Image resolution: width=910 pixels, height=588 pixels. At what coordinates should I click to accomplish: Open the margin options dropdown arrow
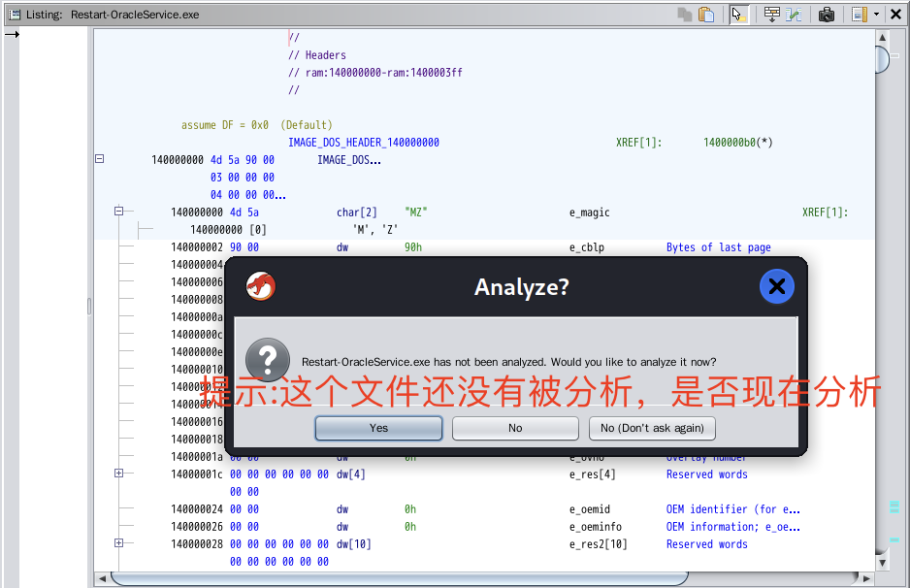pyautogui.click(x=876, y=15)
